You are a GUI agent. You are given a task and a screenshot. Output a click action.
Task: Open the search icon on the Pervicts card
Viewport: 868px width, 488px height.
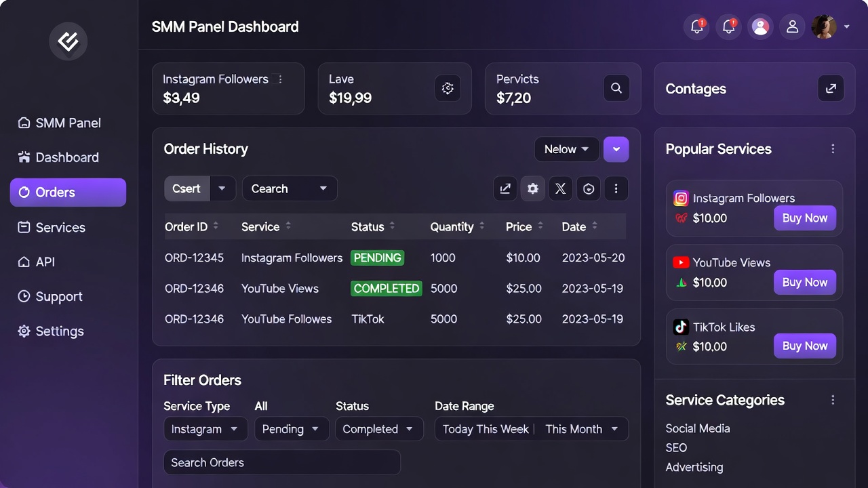tap(616, 88)
